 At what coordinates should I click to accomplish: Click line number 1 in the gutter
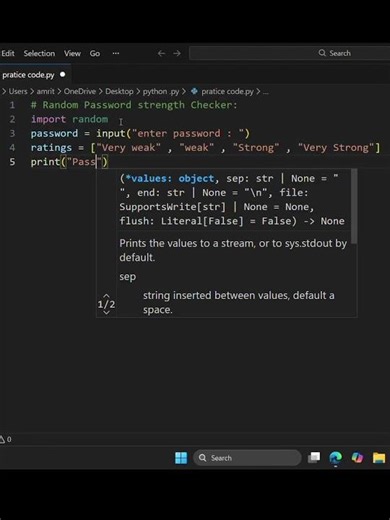[x=12, y=105]
